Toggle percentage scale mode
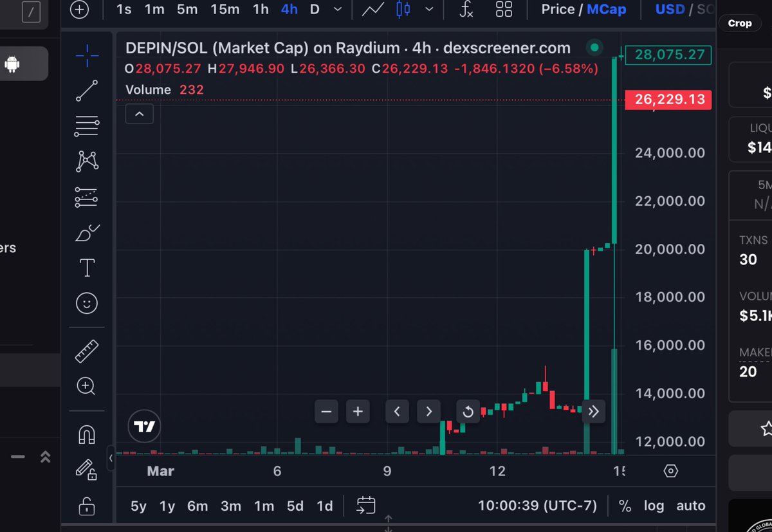Screen dimensions: 772x532 [625, 506]
